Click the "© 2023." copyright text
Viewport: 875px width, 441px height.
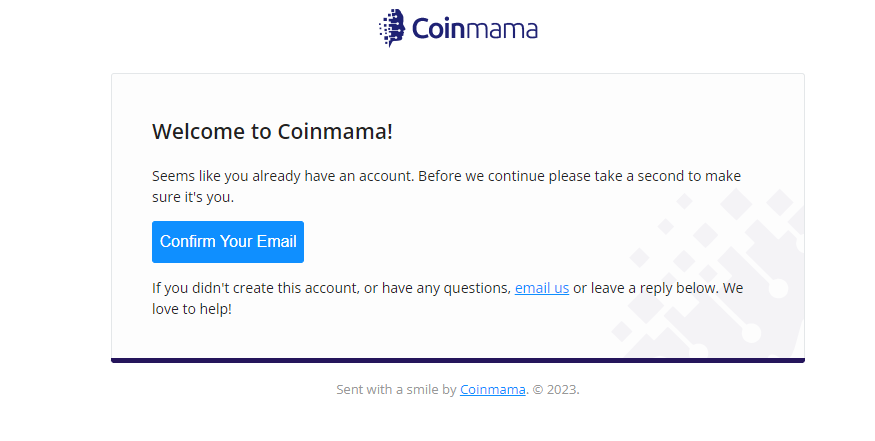point(556,390)
